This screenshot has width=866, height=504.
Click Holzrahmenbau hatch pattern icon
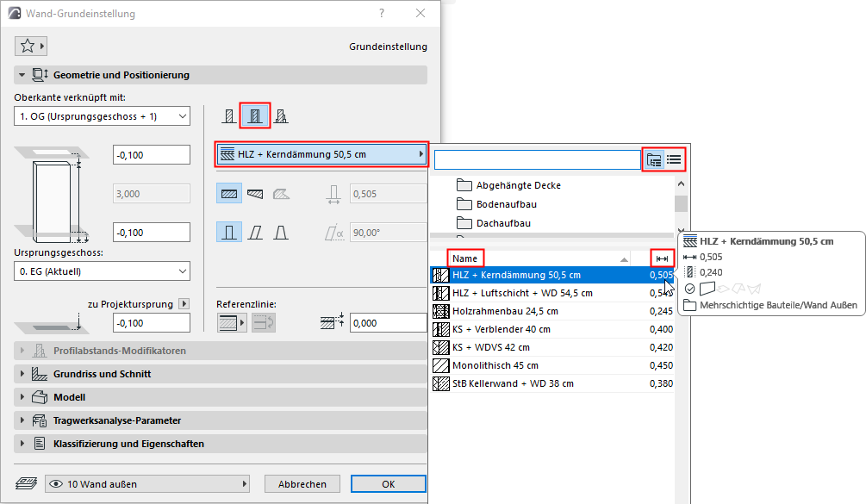[x=440, y=311]
